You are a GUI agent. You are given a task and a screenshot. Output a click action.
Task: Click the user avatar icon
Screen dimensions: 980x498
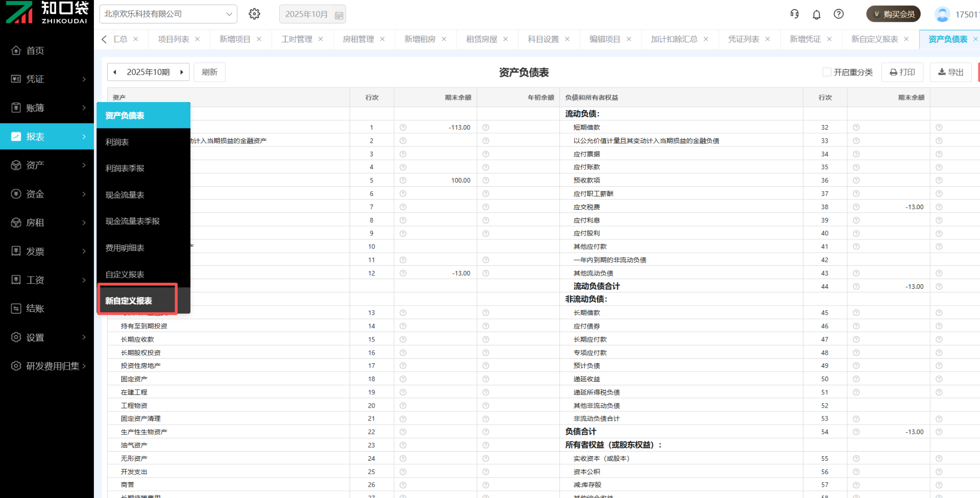[x=942, y=14]
